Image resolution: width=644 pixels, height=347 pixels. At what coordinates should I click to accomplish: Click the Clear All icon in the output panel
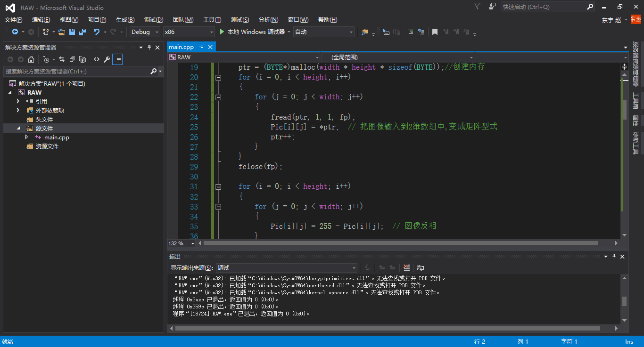pos(407,268)
